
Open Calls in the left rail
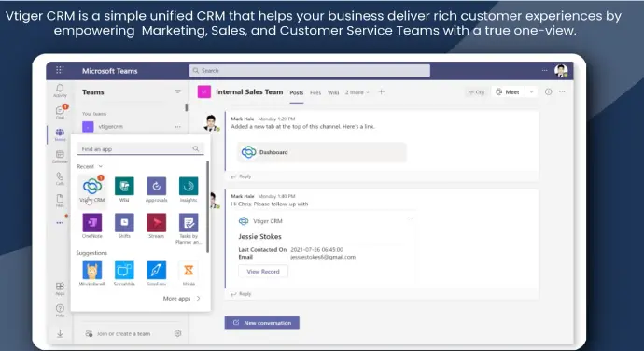click(60, 178)
